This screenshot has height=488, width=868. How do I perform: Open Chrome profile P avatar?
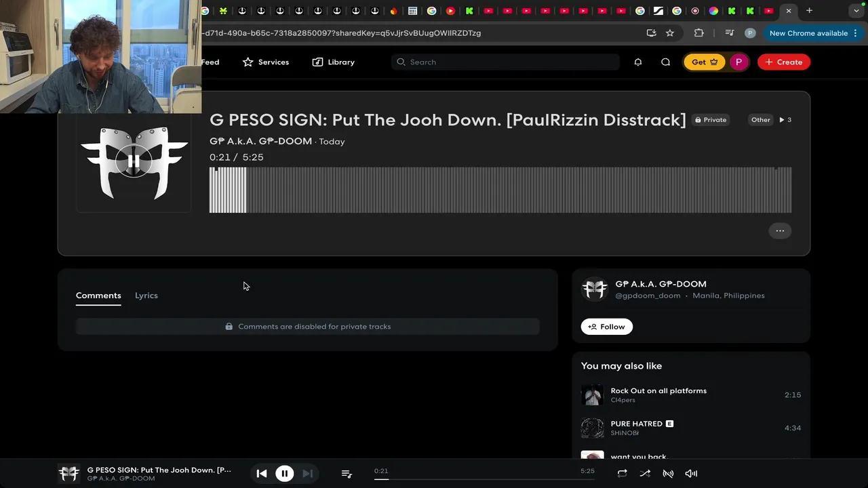click(x=750, y=33)
